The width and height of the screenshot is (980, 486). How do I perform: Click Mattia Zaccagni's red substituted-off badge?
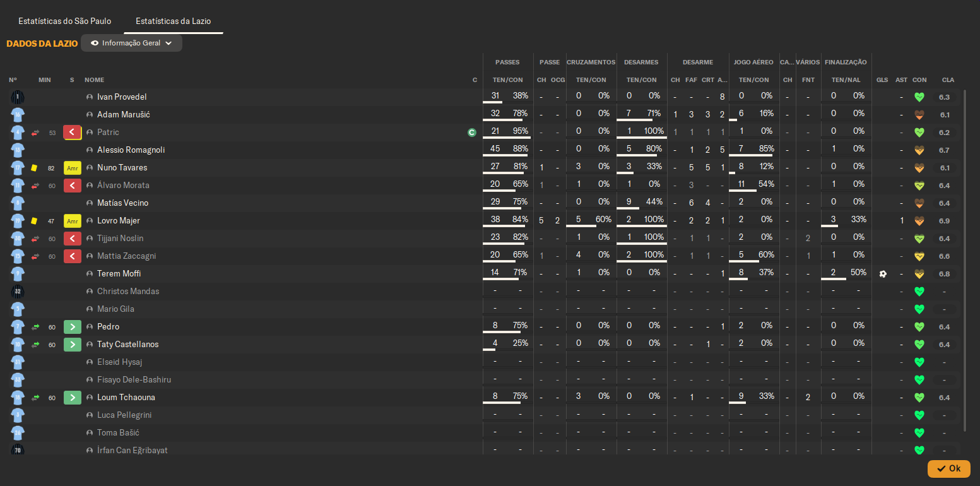click(x=73, y=256)
